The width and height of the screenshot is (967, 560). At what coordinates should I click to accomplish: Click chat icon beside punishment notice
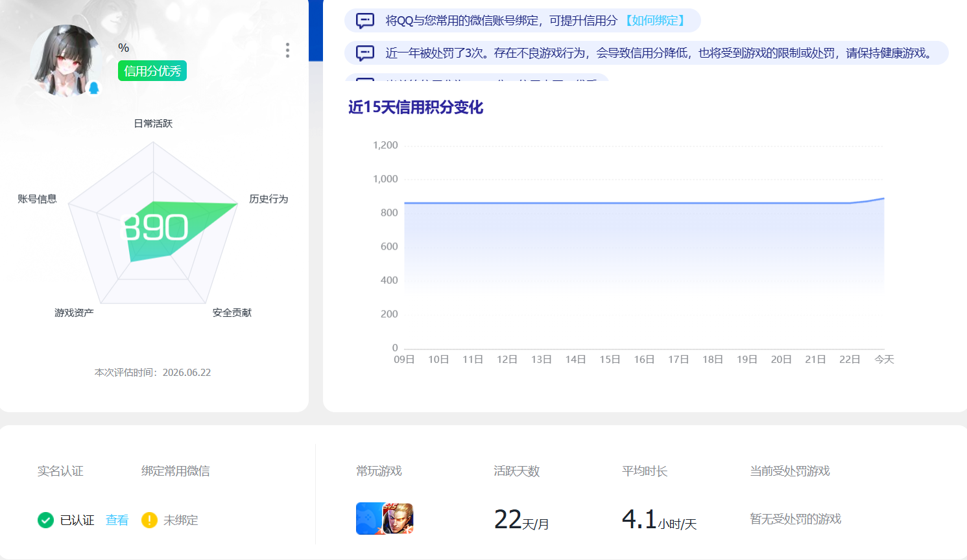[x=365, y=53]
